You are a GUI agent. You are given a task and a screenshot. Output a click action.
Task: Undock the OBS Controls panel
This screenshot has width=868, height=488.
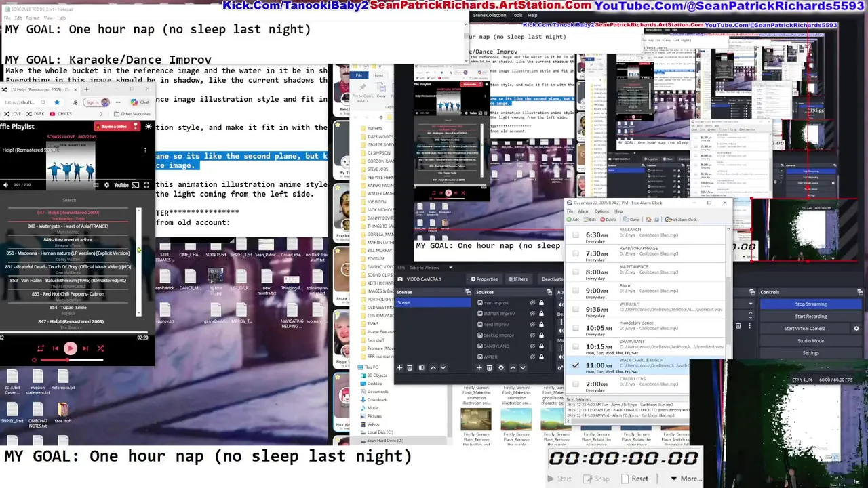tap(860, 292)
